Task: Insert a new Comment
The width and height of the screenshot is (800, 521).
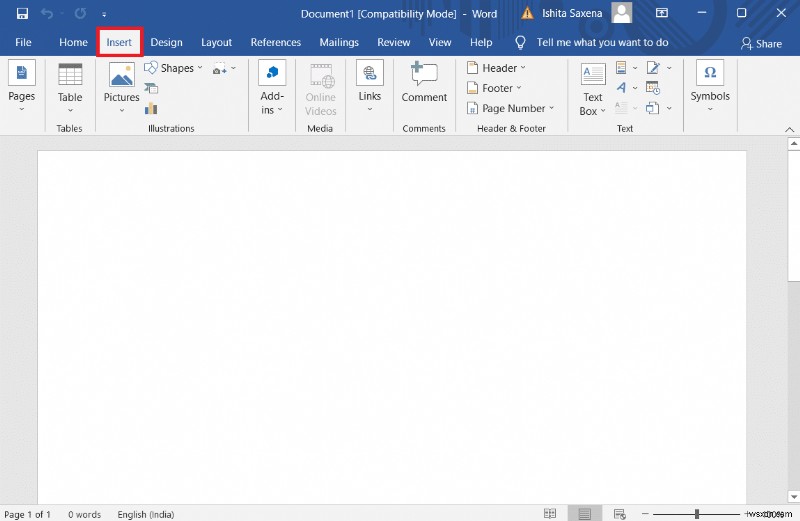Action: click(x=424, y=83)
